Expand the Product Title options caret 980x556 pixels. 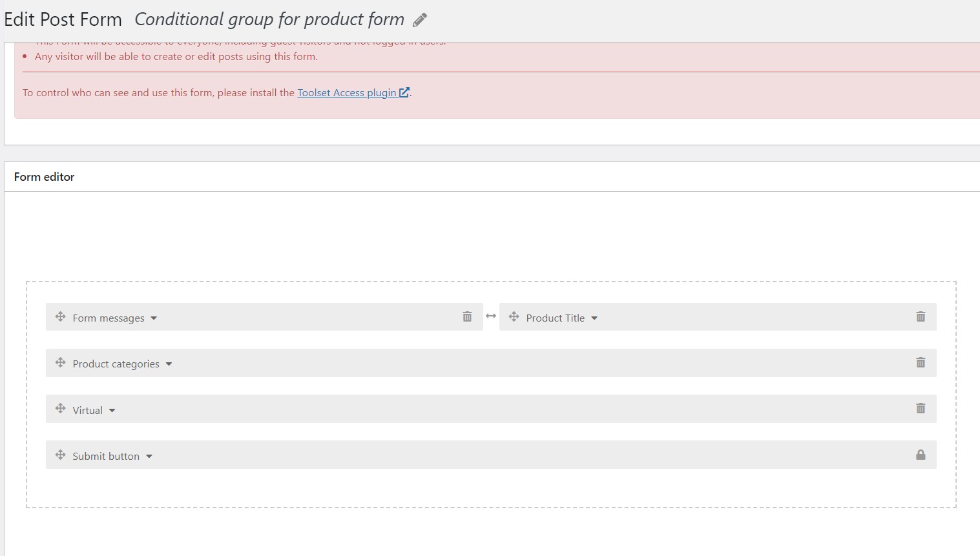(594, 318)
